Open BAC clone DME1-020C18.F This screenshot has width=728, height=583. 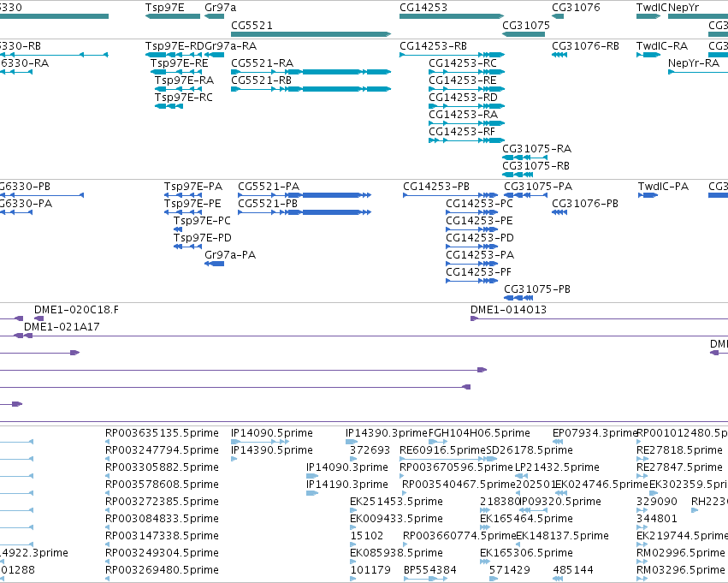point(76,310)
